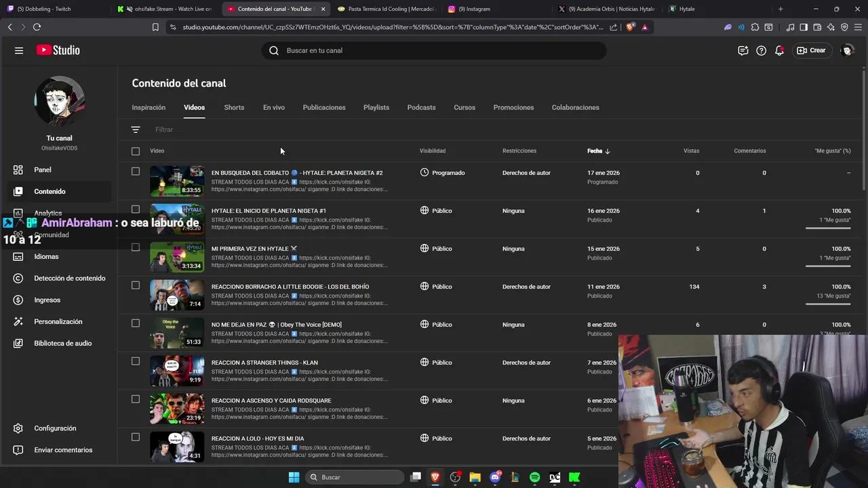The height and width of the screenshot is (488, 868).
Task: Open the account avatar menu
Action: (847, 50)
